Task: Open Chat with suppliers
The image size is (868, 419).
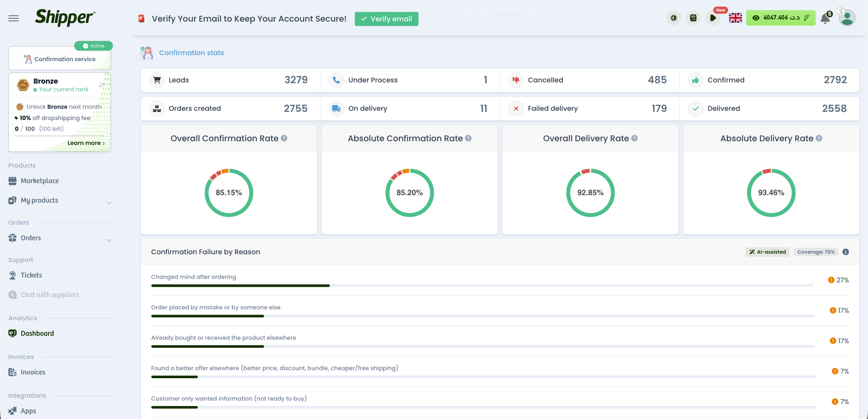Action: tap(49, 295)
